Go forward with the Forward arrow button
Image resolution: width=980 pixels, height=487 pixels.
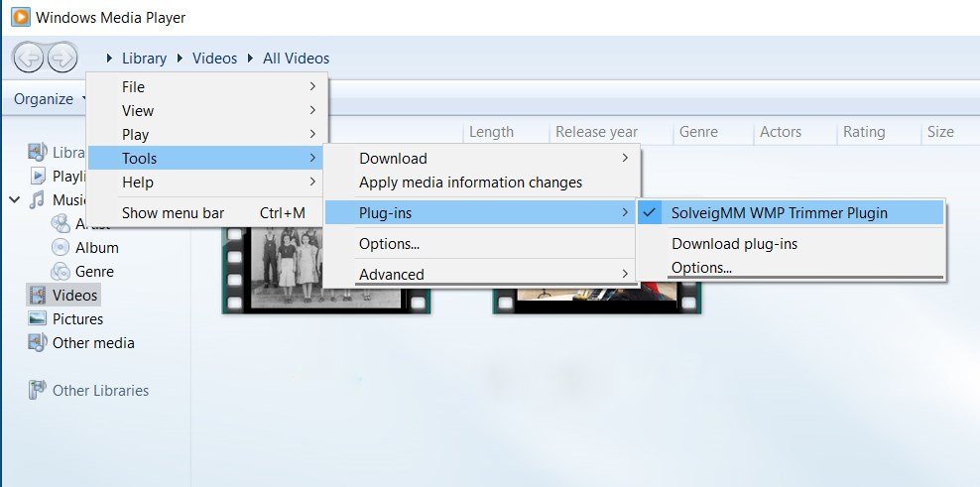pyautogui.click(x=61, y=59)
